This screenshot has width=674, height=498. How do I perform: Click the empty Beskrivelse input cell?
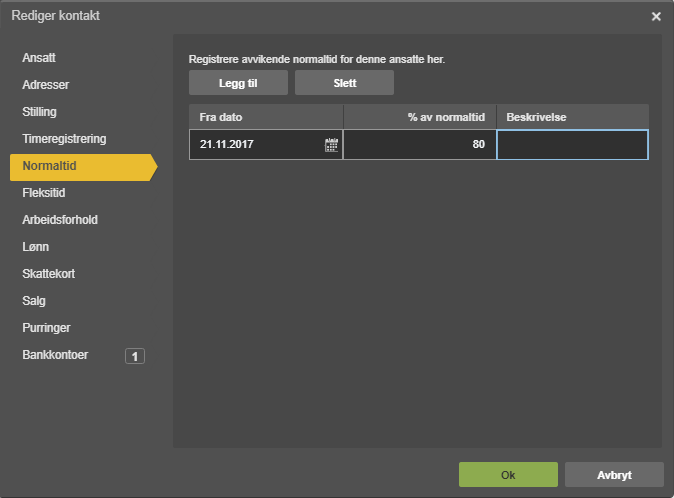tap(573, 145)
